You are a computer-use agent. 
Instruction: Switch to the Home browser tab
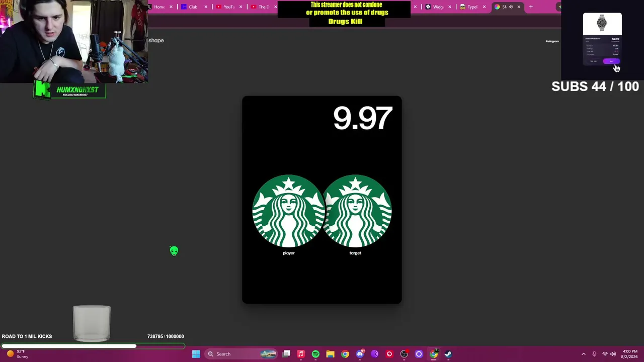[159, 7]
